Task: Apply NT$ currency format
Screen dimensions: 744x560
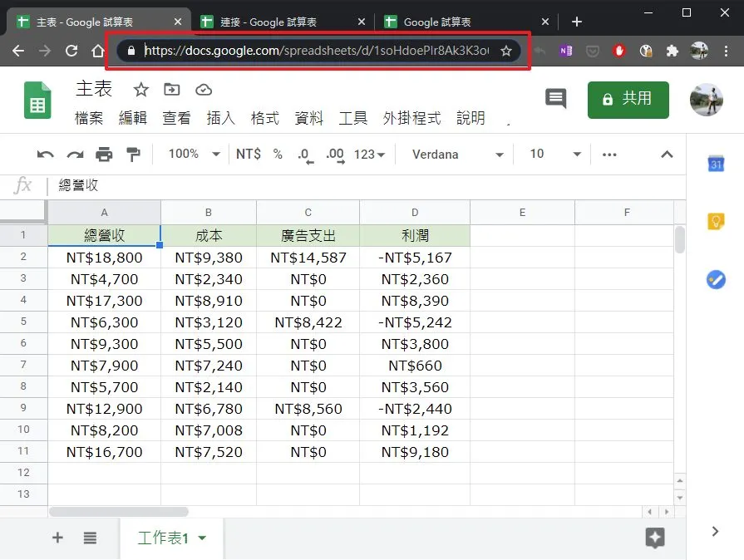Action: [x=249, y=154]
